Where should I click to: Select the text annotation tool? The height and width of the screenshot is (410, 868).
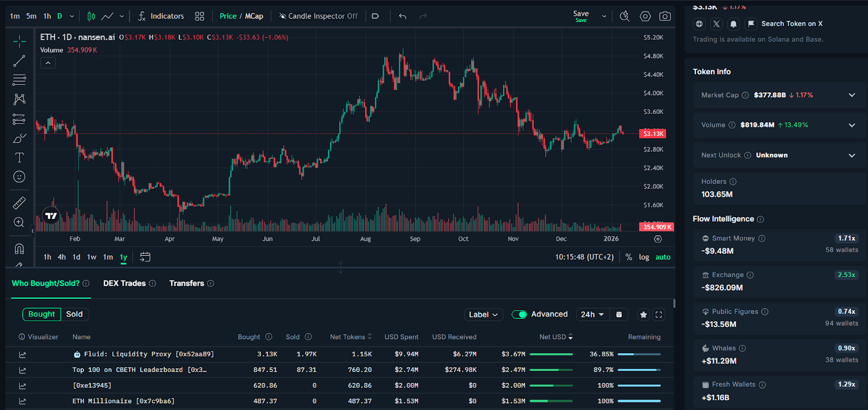point(19,158)
